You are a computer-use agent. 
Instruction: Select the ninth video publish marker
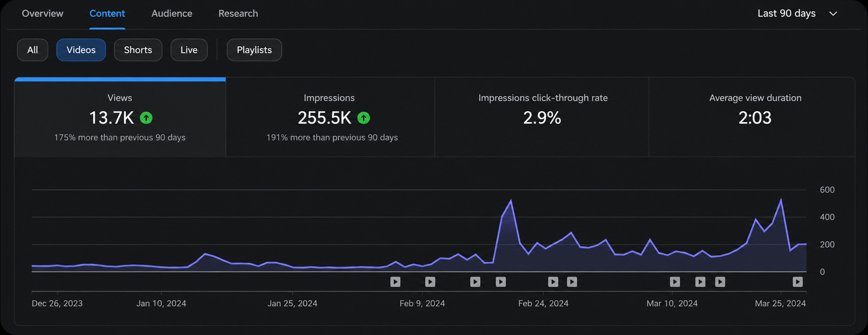point(720,282)
